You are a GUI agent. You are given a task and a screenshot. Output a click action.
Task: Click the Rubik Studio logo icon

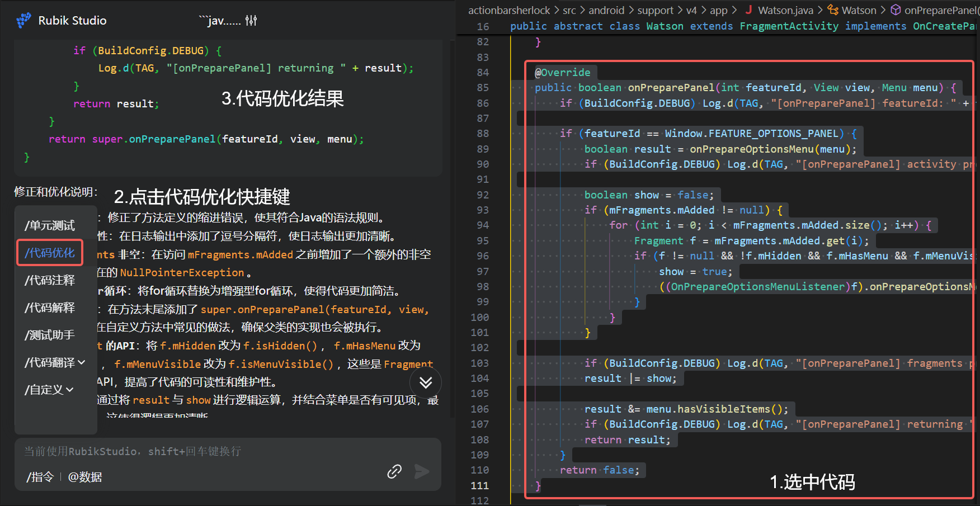tap(23, 21)
